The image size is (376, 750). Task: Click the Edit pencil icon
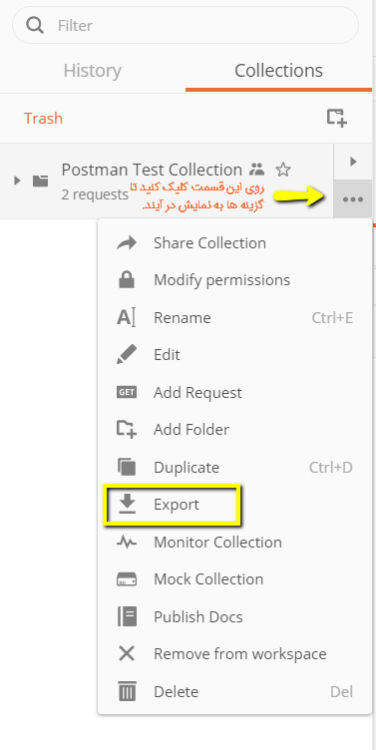pos(126,354)
